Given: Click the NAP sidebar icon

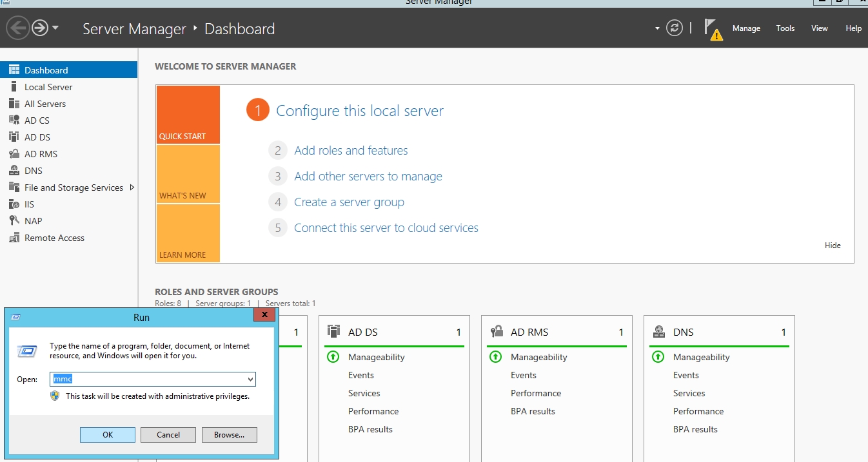Looking at the screenshot, I should [14, 221].
